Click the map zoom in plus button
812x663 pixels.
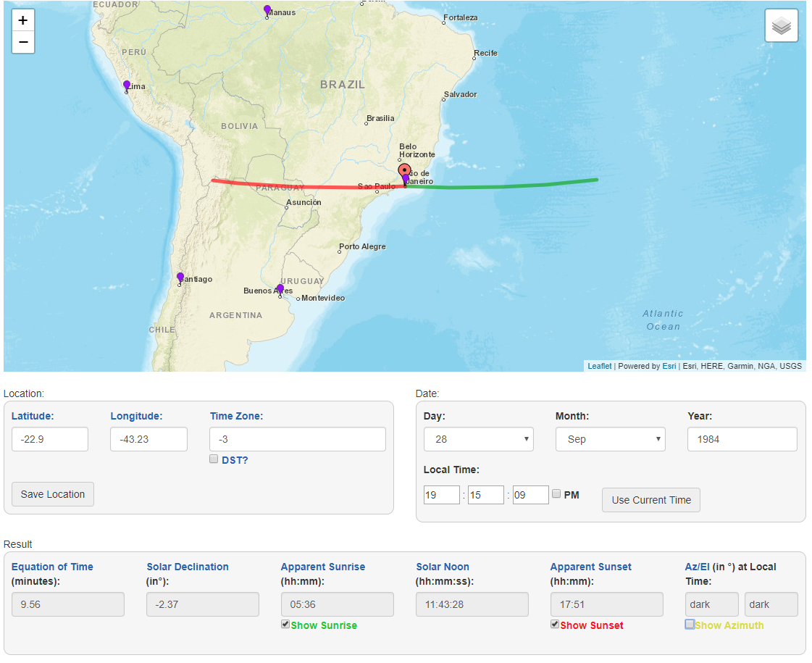tap(23, 20)
